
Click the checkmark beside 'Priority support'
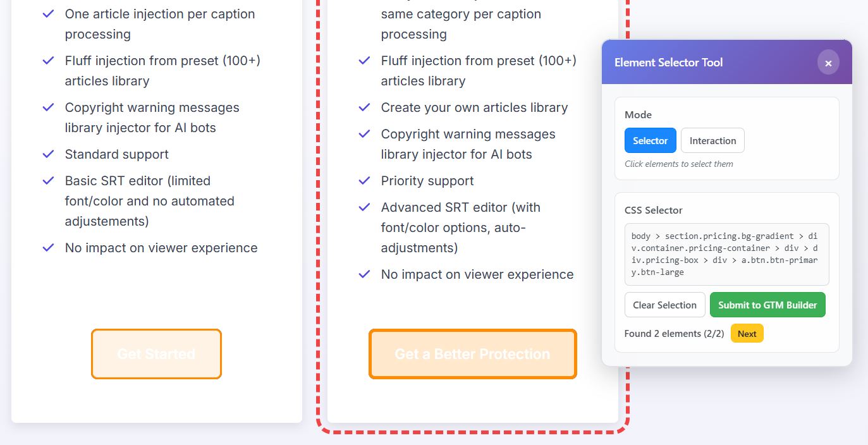click(x=365, y=181)
